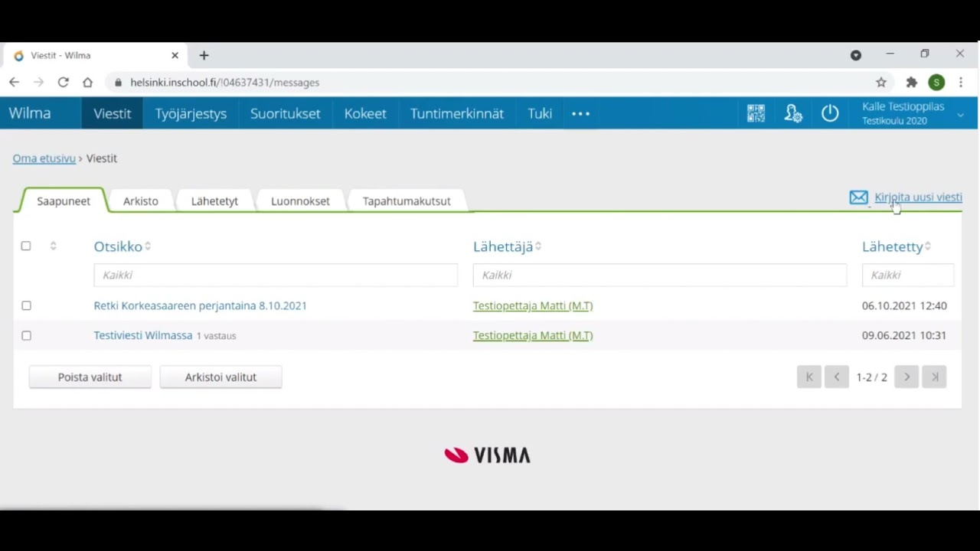Click the power logout icon
This screenshot has height=551, width=980.
(x=830, y=113)
